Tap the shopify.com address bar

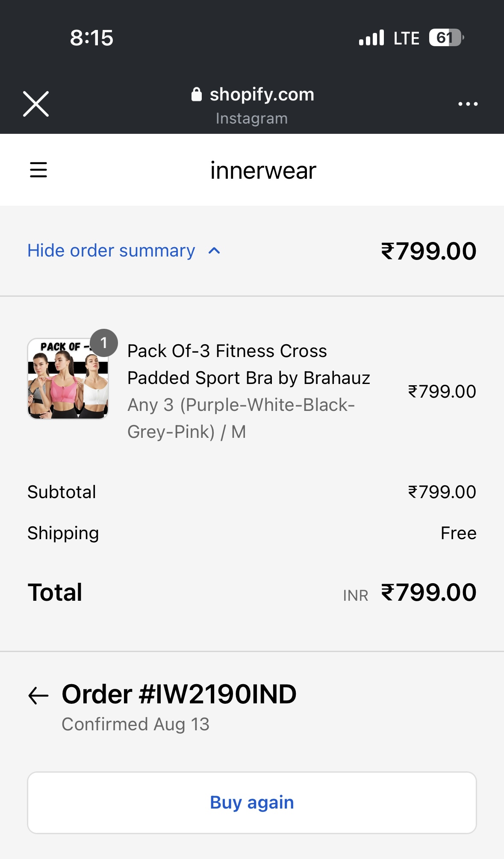262,94
